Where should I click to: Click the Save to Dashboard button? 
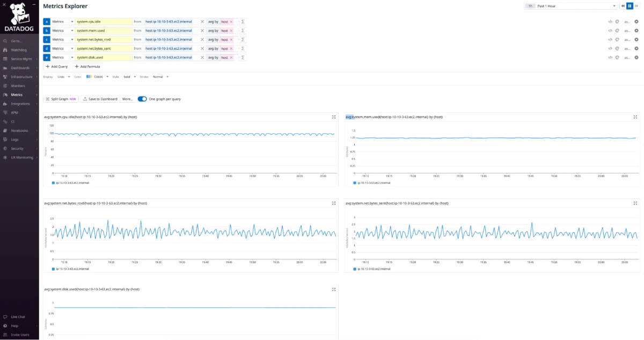click(100, 99)
